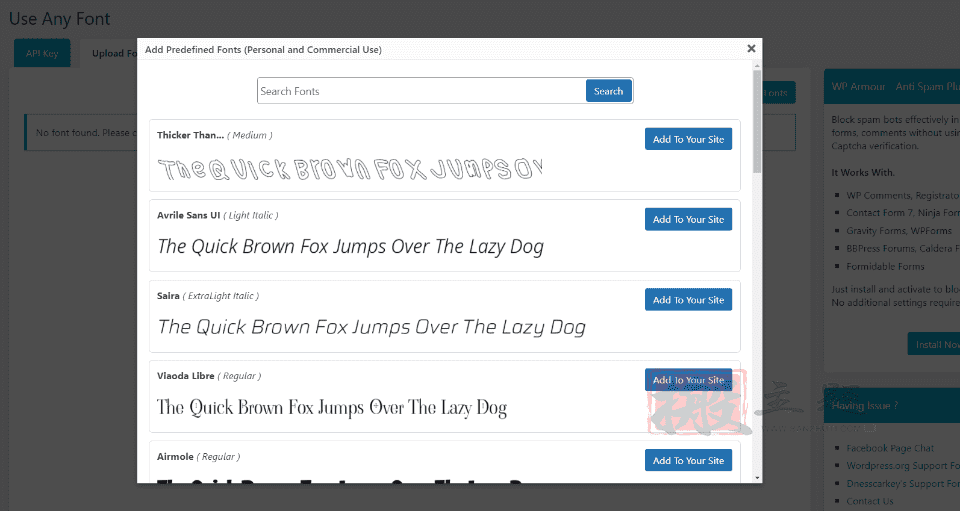Select the Saira font name

click(168, 296)
